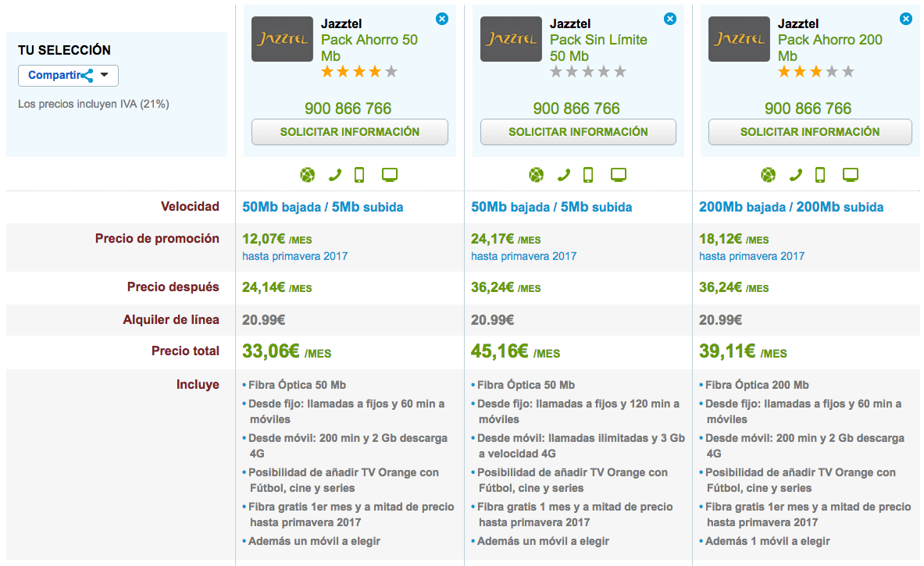Click promo price '18,12€ /MES'
The width and height of the screenshot is (924, 566).
pos(734,239)
